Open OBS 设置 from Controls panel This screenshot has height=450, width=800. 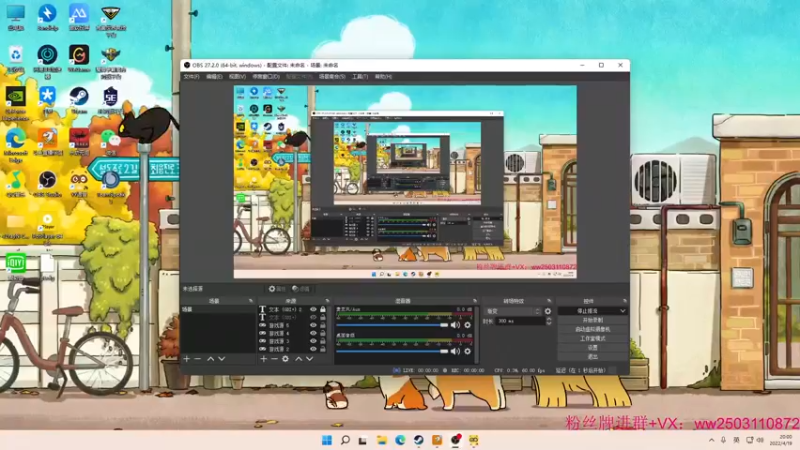pyautogui.click(x=592, y=347)
